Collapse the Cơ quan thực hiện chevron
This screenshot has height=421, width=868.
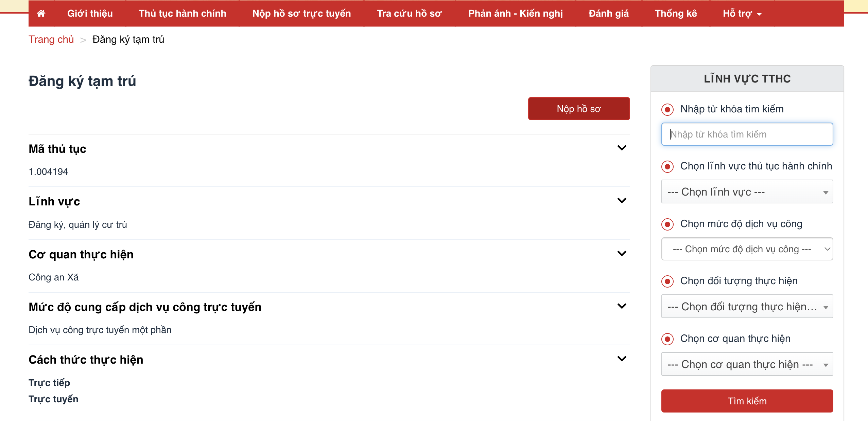tap(622, 254)
